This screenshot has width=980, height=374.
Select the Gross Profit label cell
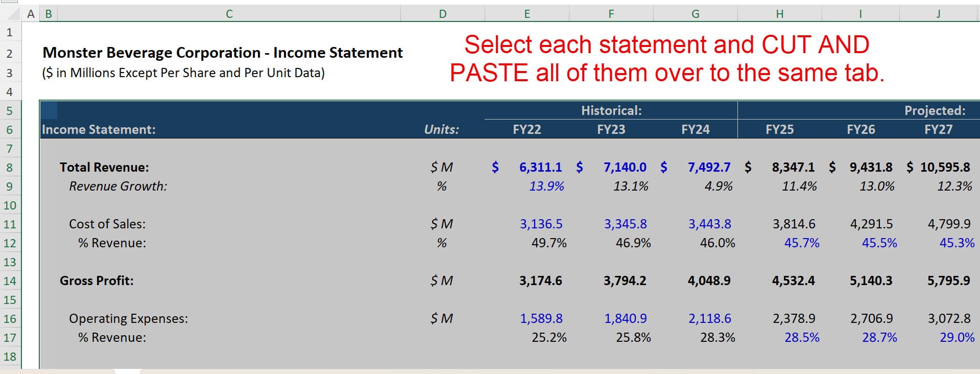click(97, 281)
